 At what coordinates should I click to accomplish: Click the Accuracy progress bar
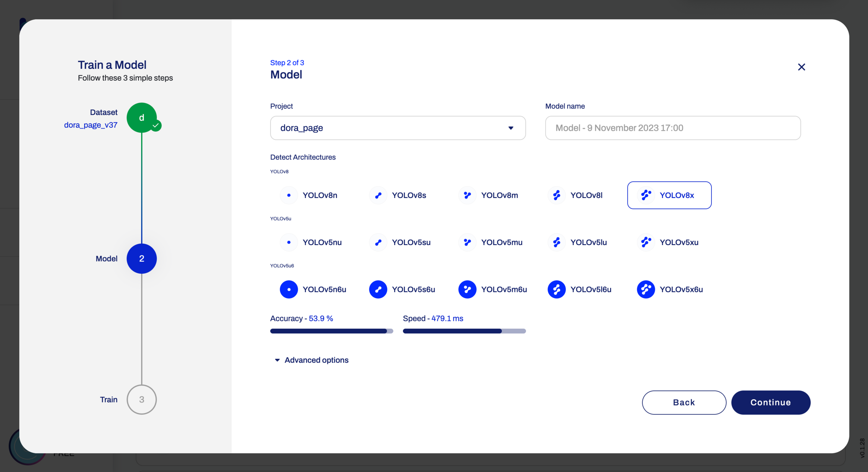[331, 331]
